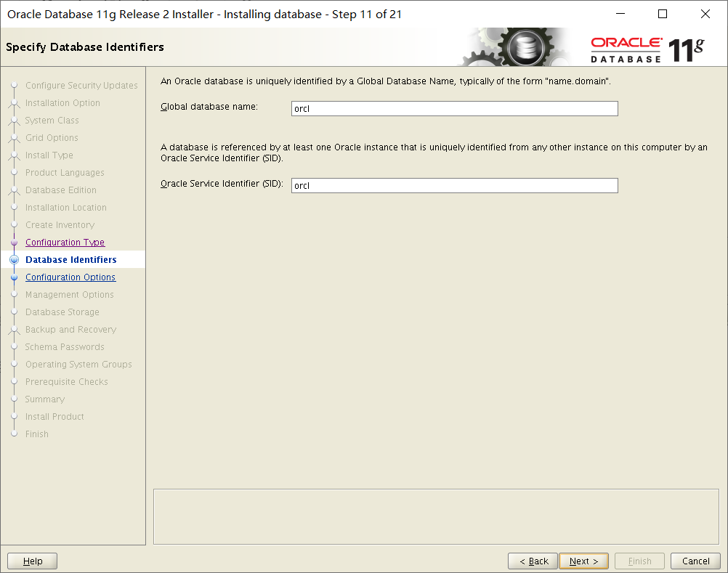The height and width of the screenshot is (573, 728).
Task: Cancel the installer
Action: [695, 561]
